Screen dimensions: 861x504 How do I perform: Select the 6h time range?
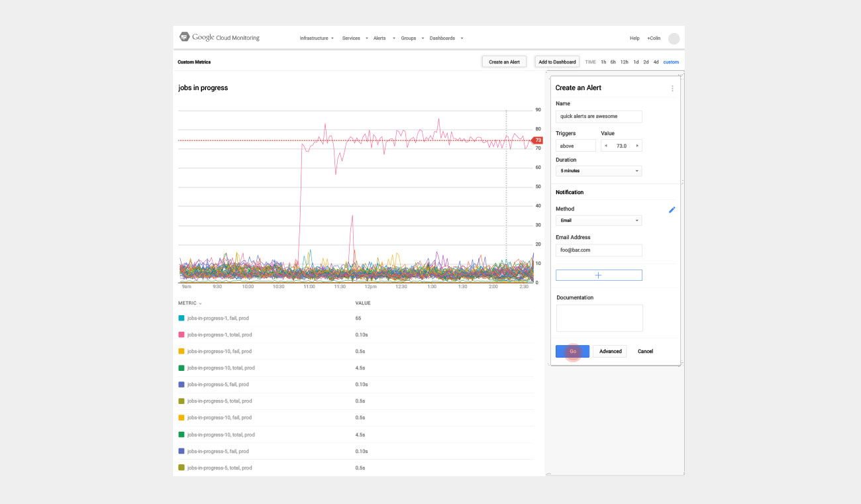pyautogui.click(x=613, y=62)
